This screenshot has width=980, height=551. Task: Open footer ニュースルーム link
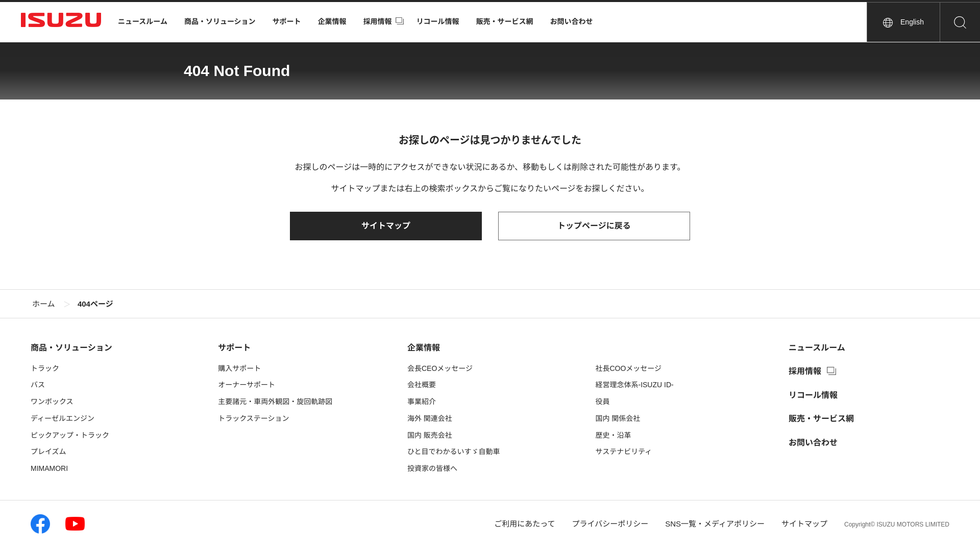pos(817,347)
